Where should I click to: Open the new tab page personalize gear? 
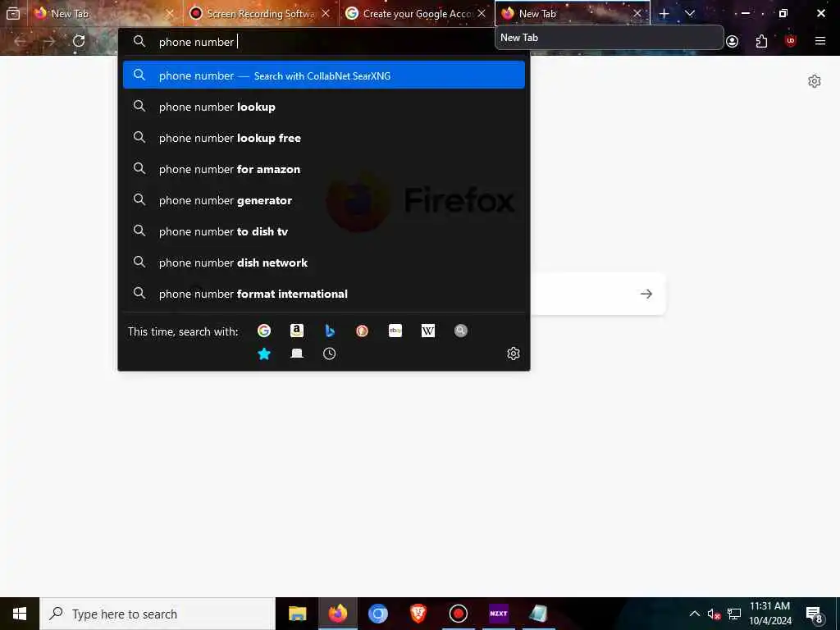(x=815, y=81)
